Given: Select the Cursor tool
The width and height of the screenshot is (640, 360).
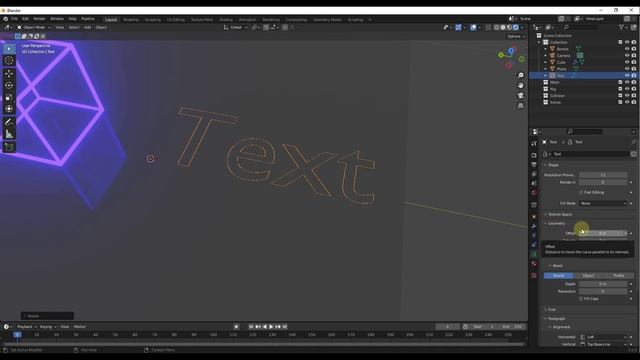Looking at the screenshot, I should [x=9, y=61].
